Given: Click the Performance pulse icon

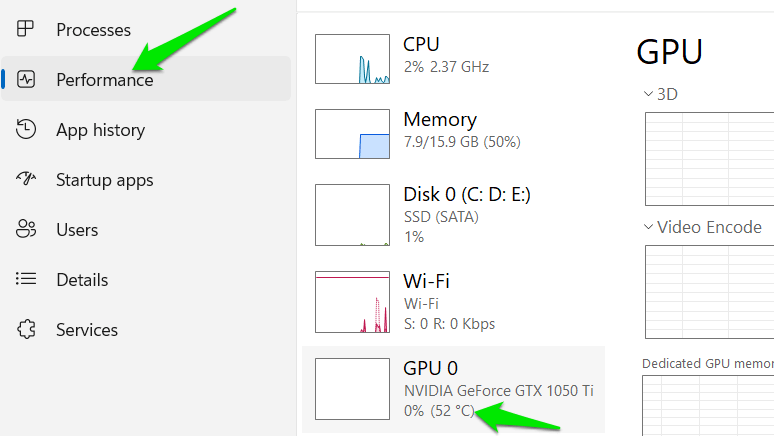Looking at the screenshot, I should point(27,80).
